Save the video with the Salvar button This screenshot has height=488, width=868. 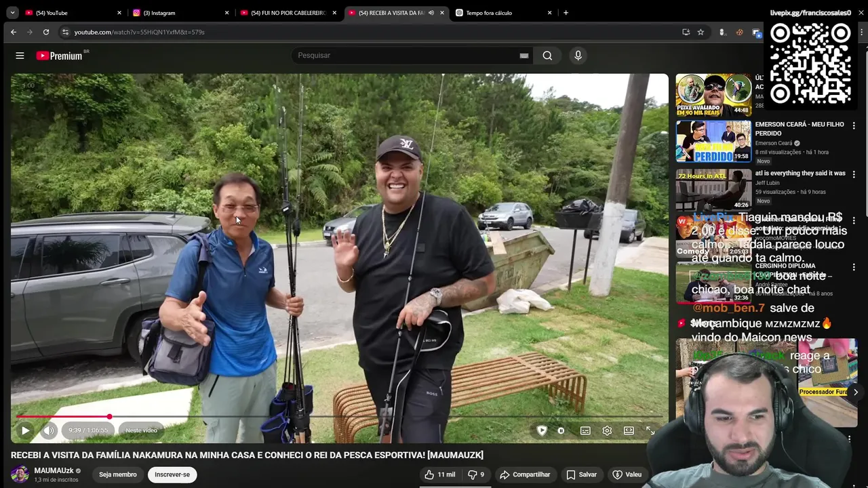click(x=581, y=474)
